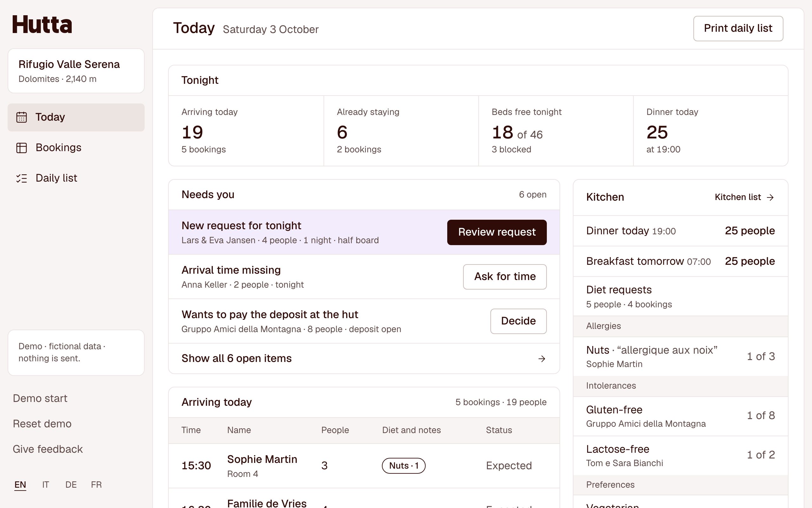Select the EN language option

(20, 485)
